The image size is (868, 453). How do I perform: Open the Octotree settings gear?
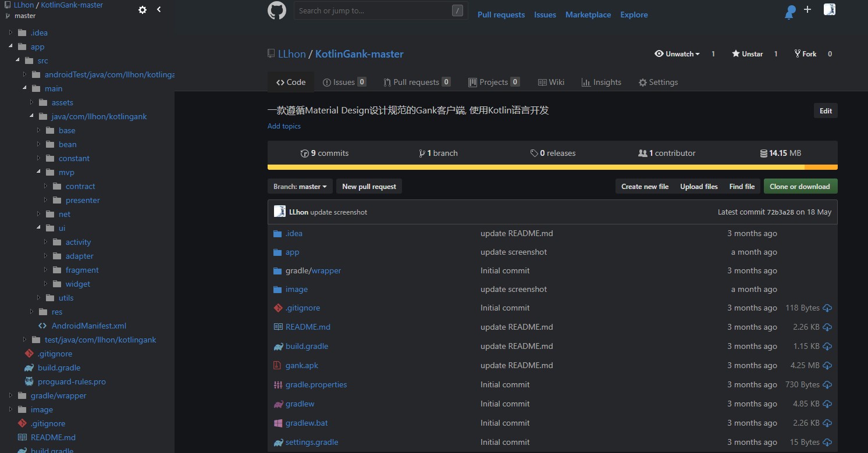(143, 10)
